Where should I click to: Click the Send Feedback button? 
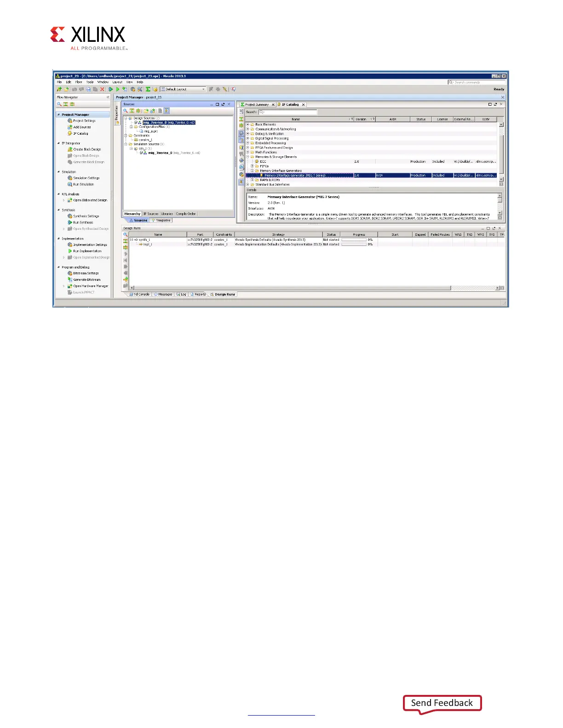coord(442,703)
